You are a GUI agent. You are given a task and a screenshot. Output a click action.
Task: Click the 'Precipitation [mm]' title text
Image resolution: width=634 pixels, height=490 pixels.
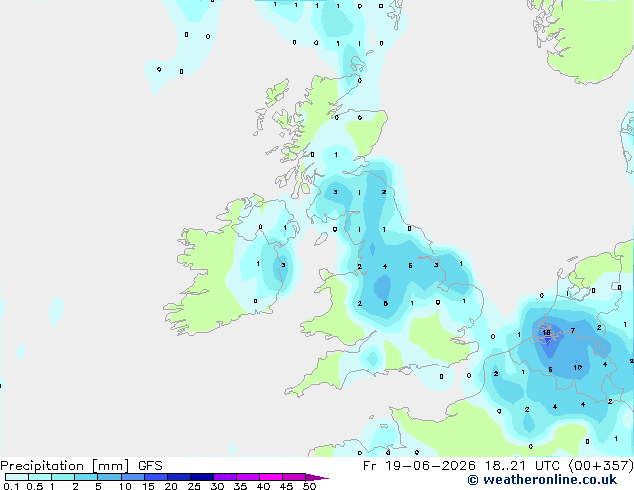[x=65, y=466]
